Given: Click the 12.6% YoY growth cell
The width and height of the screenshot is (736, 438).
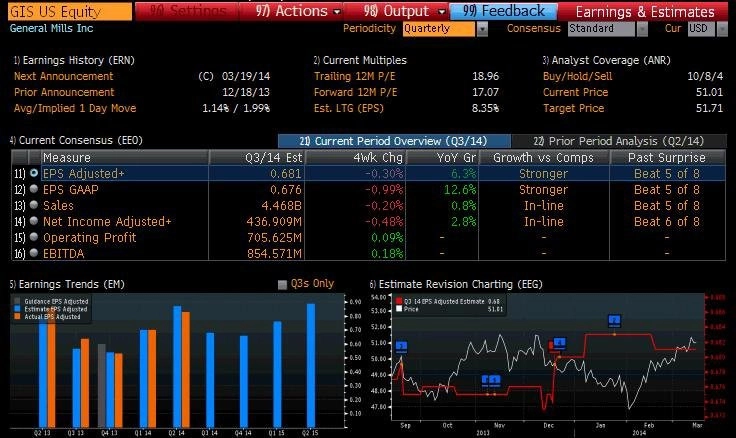Looking at the screenshot, I should coord(460,190).
